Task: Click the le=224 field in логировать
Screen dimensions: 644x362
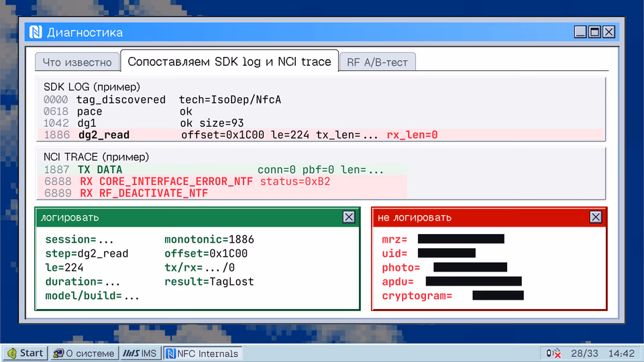Action: tap(64, 267)
